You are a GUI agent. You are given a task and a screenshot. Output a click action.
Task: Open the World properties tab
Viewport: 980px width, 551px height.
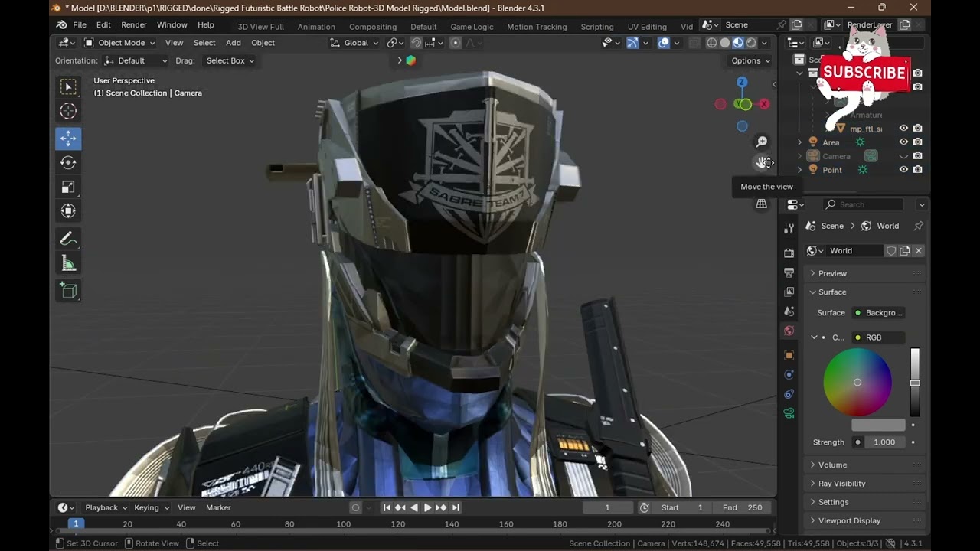point(789,331)
